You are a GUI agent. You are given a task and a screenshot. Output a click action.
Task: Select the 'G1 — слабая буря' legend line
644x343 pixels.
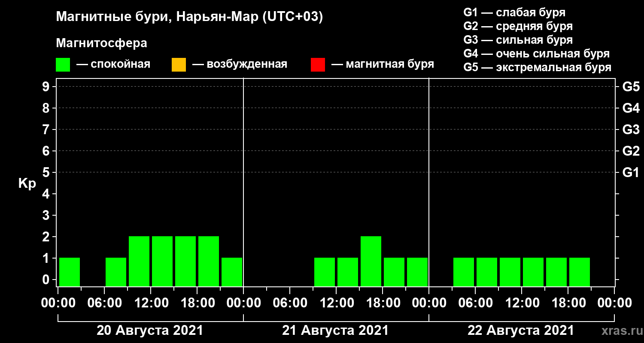pyautogui.click(x=514, y=12)
